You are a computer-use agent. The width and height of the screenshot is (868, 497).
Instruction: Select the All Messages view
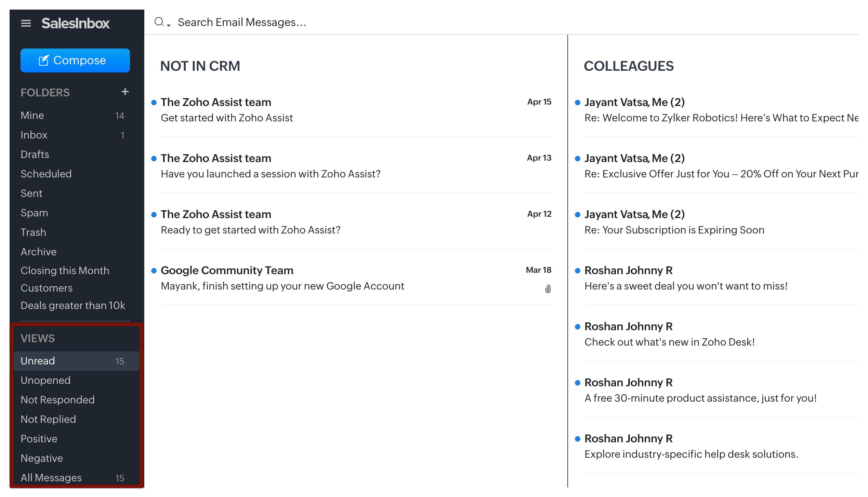51,478
